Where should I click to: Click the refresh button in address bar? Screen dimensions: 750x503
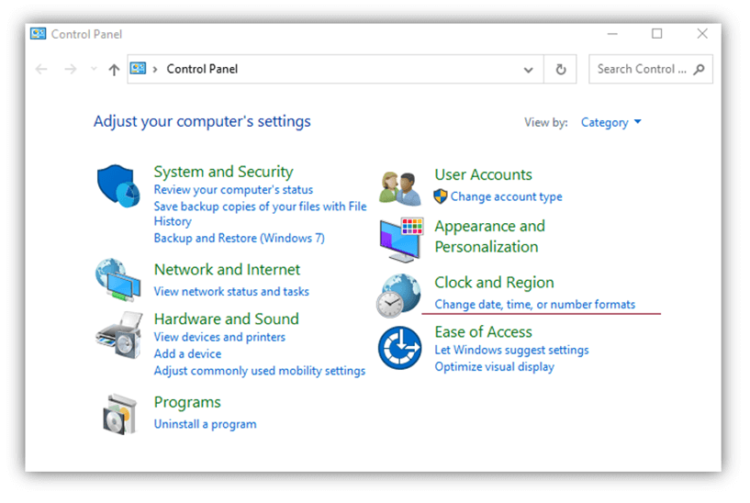560,70
